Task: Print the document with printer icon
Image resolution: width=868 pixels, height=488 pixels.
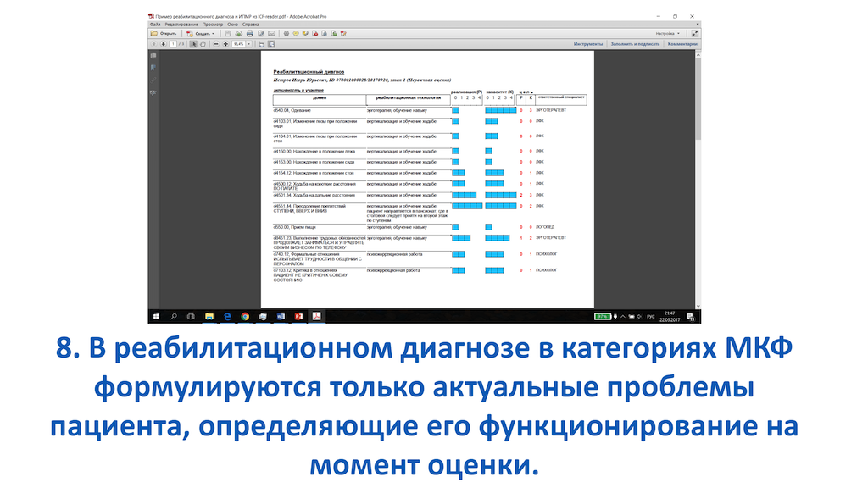Action: 250,34
